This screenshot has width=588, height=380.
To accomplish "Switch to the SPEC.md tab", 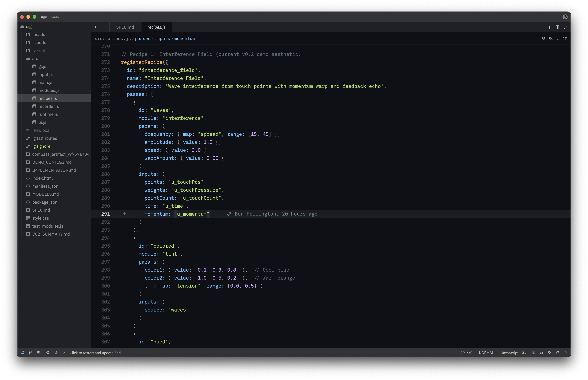I will (x=125, y=27).
